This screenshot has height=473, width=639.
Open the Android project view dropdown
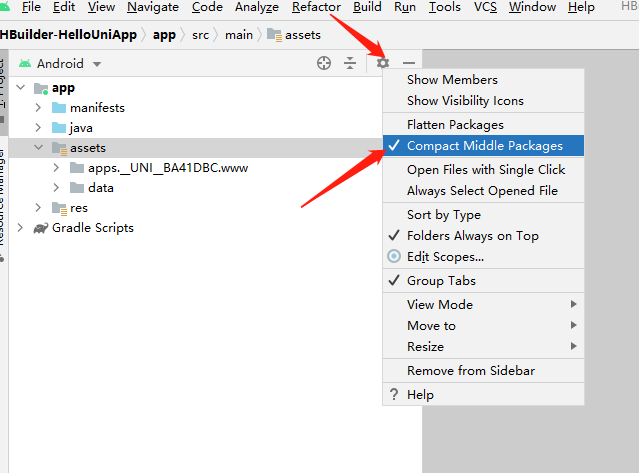click(60, 64)
